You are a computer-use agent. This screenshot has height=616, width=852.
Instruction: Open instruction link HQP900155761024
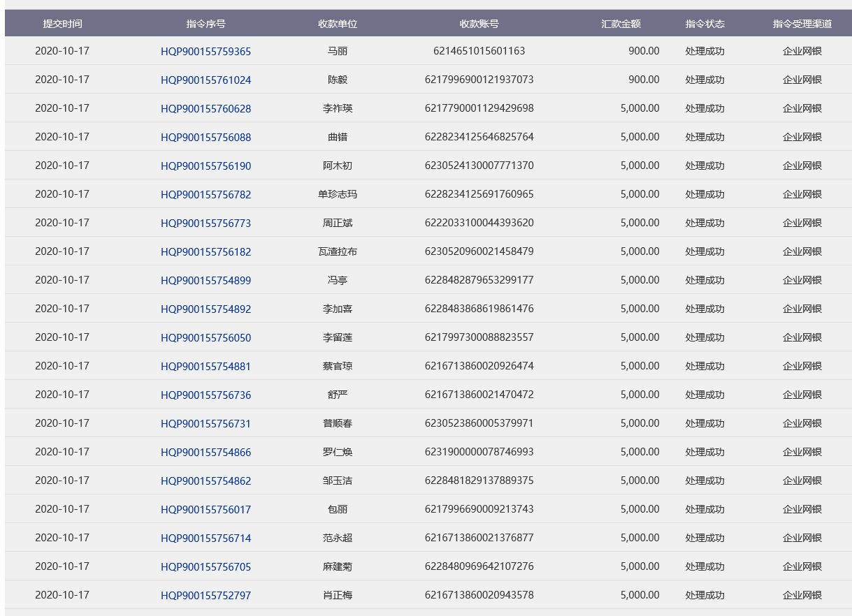(x=205, y=80)
